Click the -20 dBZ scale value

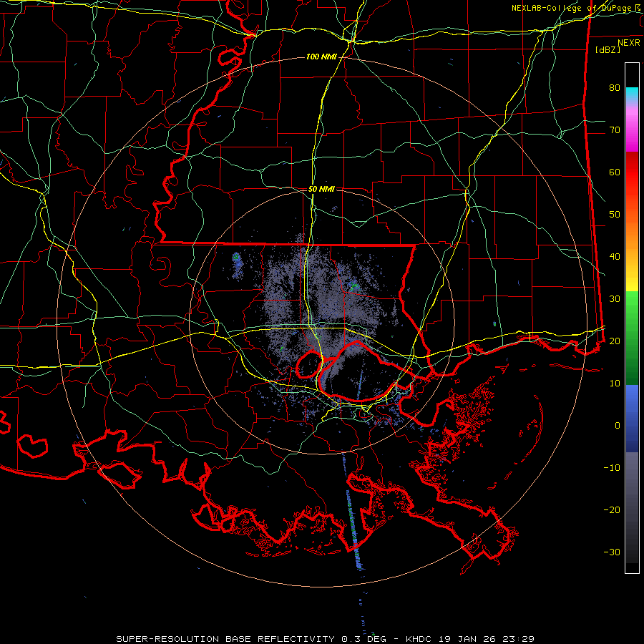click(x=612, y=510)
